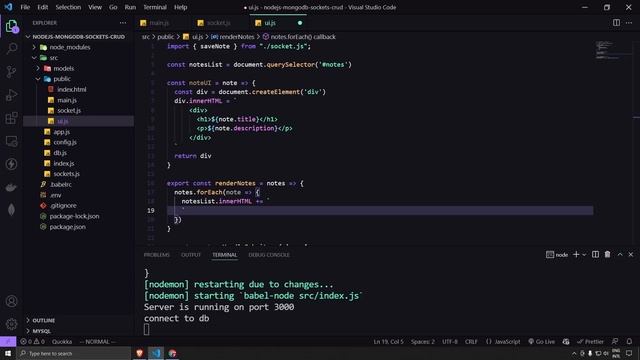Image resolution: width=640 pixels, height=360 pixels.
Task: Click the errors and warnings status item
Action: (33, 342)
